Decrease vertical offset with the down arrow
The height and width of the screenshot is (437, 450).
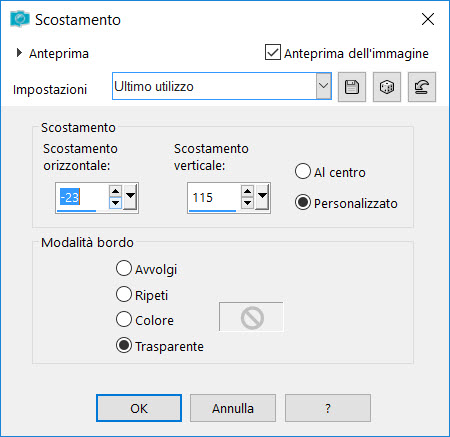click(x=247, y=203)
